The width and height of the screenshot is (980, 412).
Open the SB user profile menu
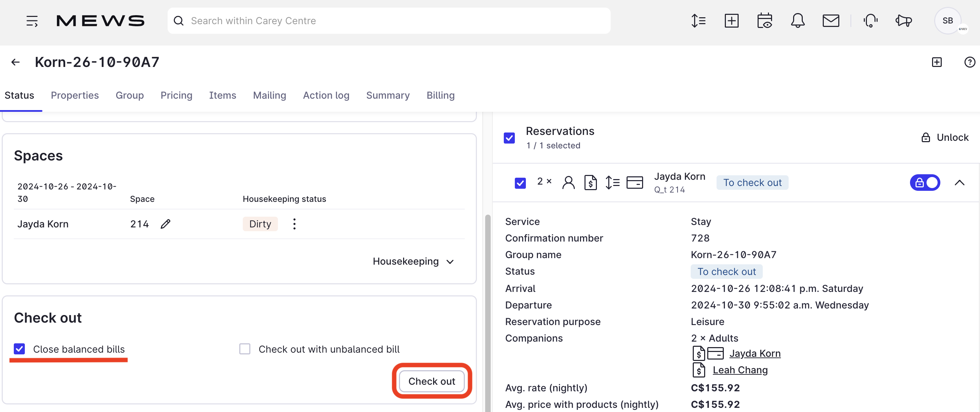947,21
